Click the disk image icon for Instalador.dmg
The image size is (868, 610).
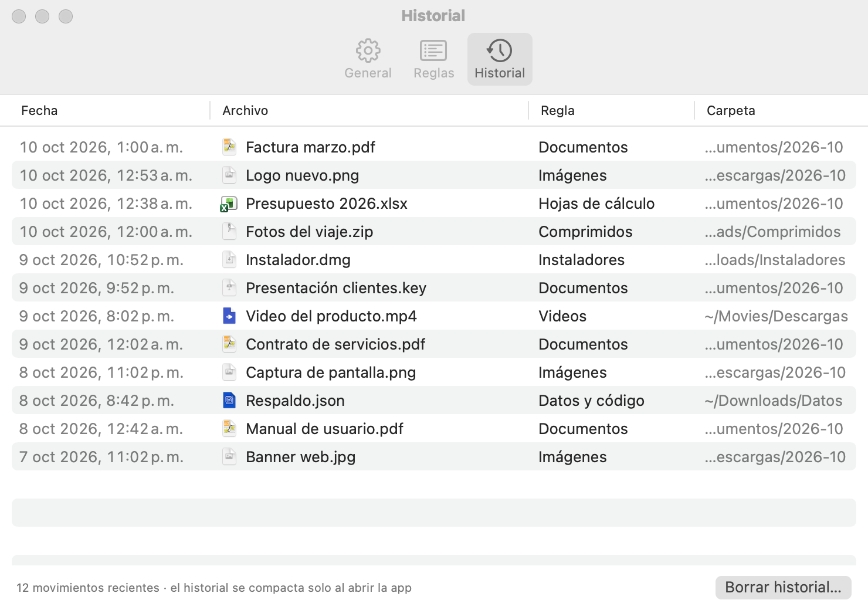coord(229,259)
